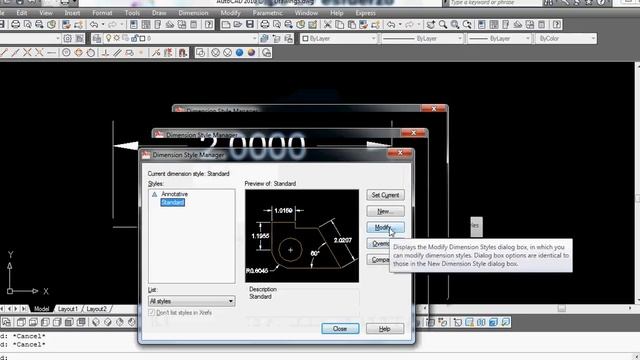Click the Zoom Window icon
The height and width of the screenshot is (360, 640).
tap(455, 24)
